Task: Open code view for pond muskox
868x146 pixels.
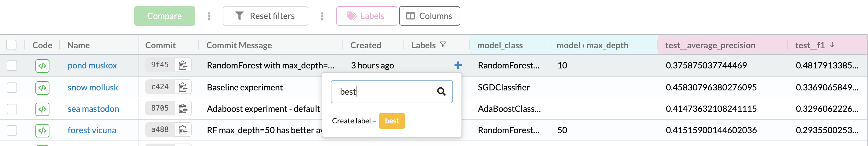Action: pyautogui.click(x=42, y=66)
